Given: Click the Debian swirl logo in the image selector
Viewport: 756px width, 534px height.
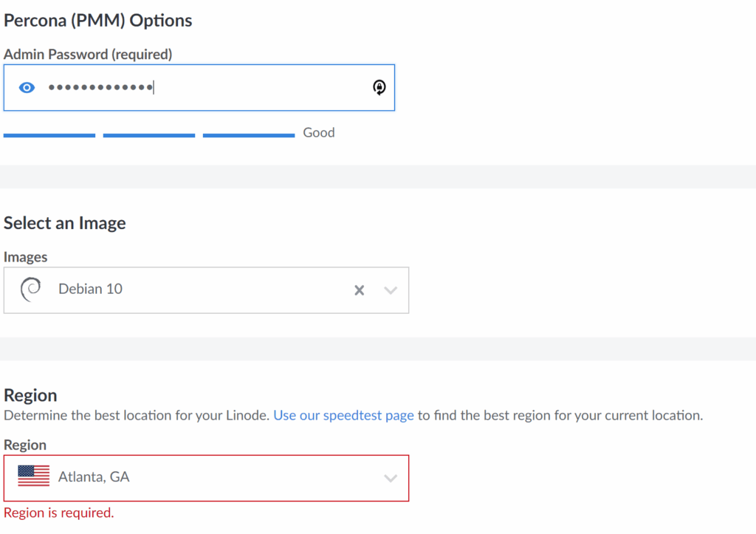Looking at the screenshot, I should [x=30, y=289].
